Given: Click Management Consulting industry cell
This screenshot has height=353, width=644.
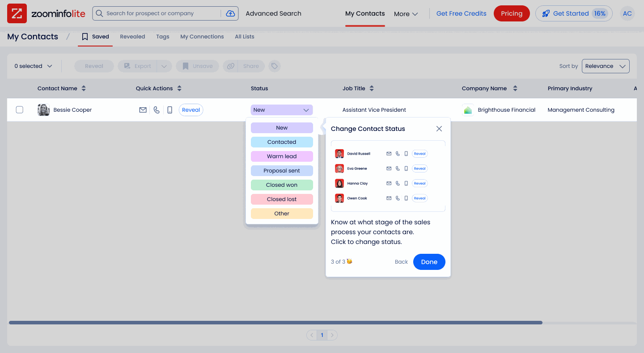Looking at the screenshot, I should pyautogui.click(x=581, y=110).
